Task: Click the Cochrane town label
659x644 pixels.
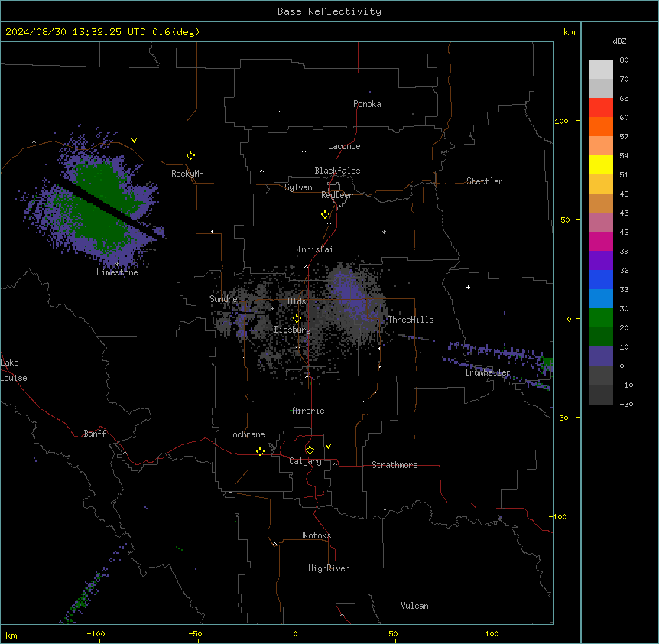Action: [x=246, y=434]
